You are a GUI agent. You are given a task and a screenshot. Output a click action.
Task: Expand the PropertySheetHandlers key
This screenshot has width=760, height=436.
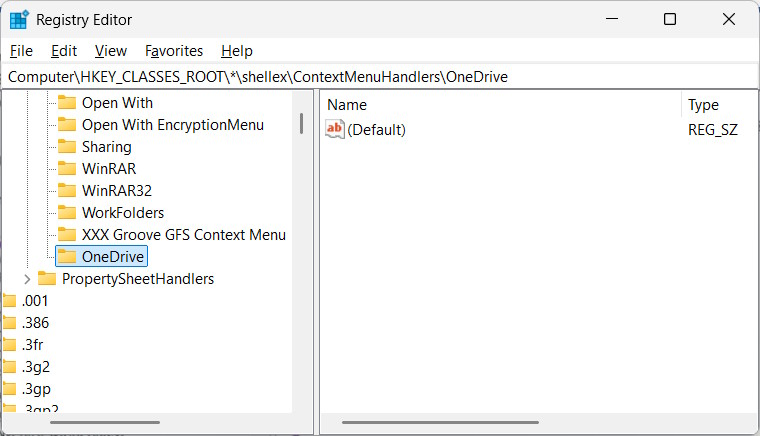[27, 279]
